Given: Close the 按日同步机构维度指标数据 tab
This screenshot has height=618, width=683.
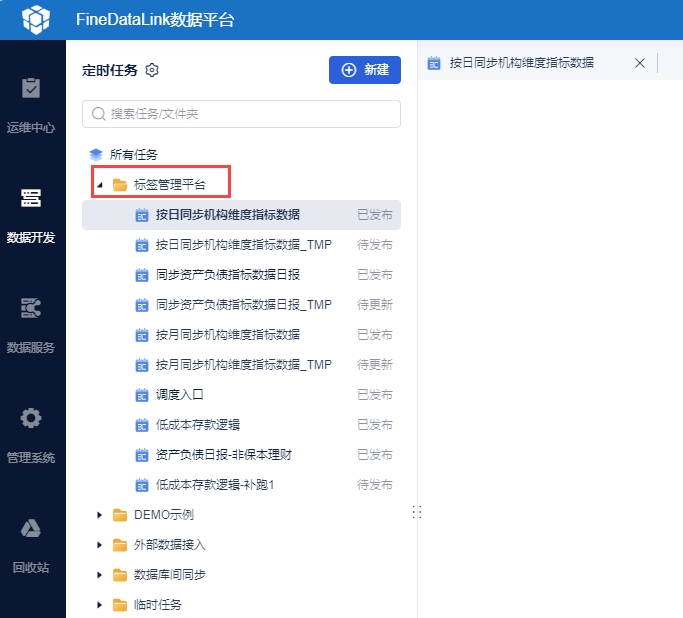Looking at the screenshot, I should coord(640,63).
